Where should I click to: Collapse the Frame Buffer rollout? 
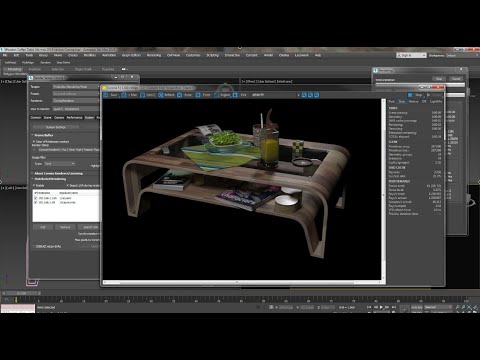coord(43,135)
